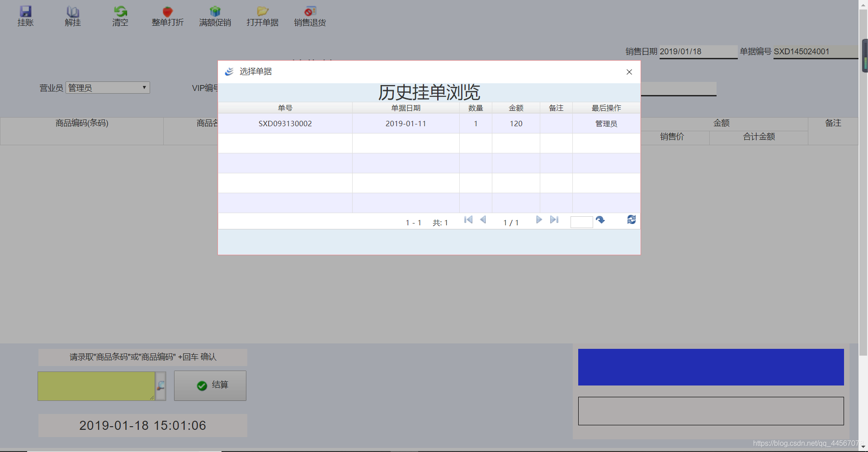Click the barcode search magnifier icon
Screen dimensions: 868x452
click(x=161, y=386)
